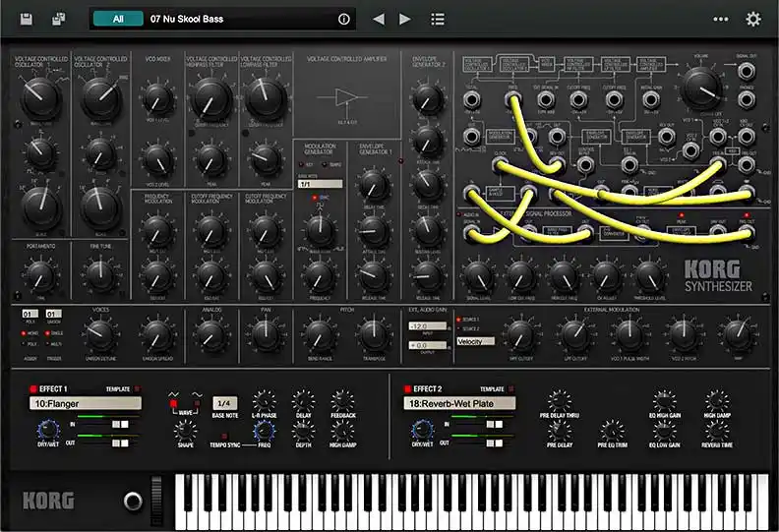
Task: Open the 1/4 Base Note selector
Action: (x=224, y=403)
